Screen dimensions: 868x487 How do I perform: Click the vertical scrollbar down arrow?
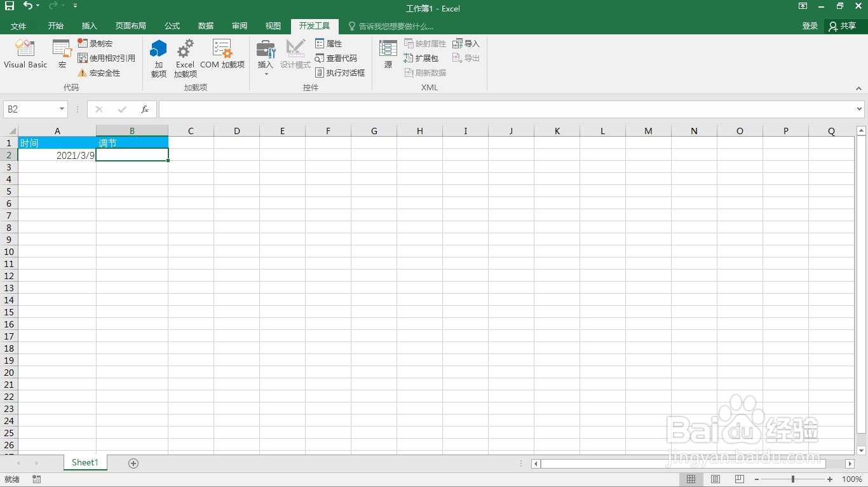[862, 451]
